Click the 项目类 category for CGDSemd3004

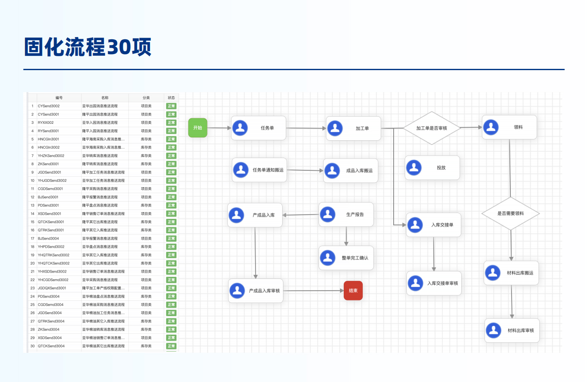[146, 305]
